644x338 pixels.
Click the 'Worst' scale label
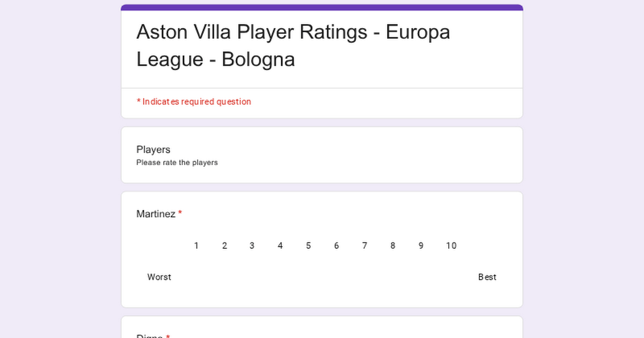[159, 277]
